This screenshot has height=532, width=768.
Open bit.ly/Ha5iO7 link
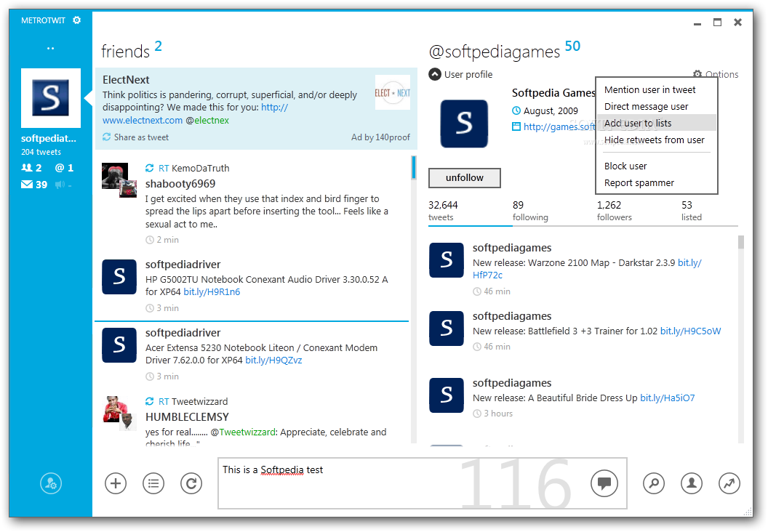click(x=667, y=398)
